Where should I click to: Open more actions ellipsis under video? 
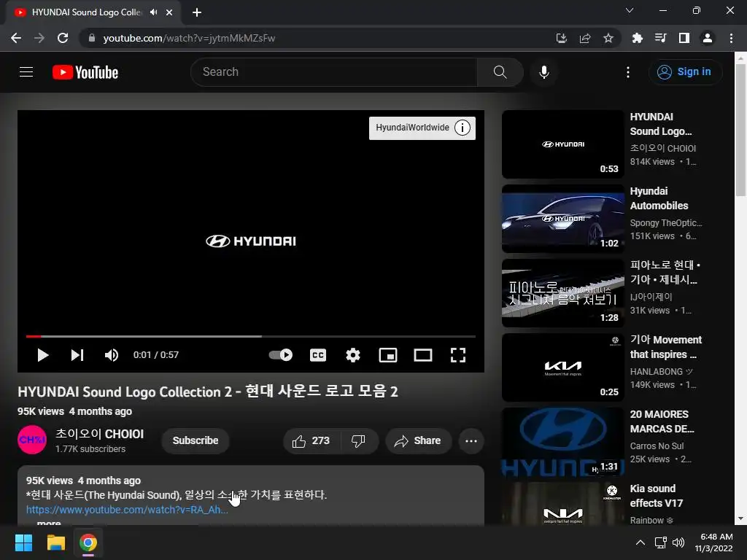coord(471,441)
